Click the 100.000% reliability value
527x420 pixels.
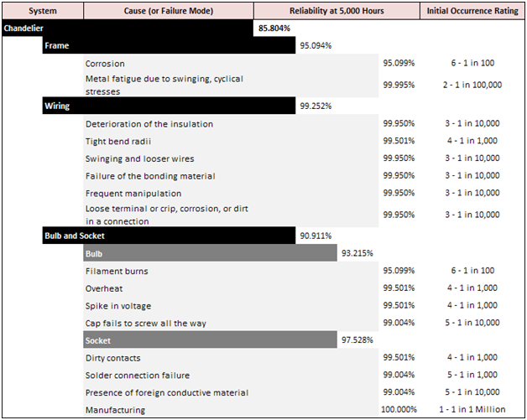point(399,410)
